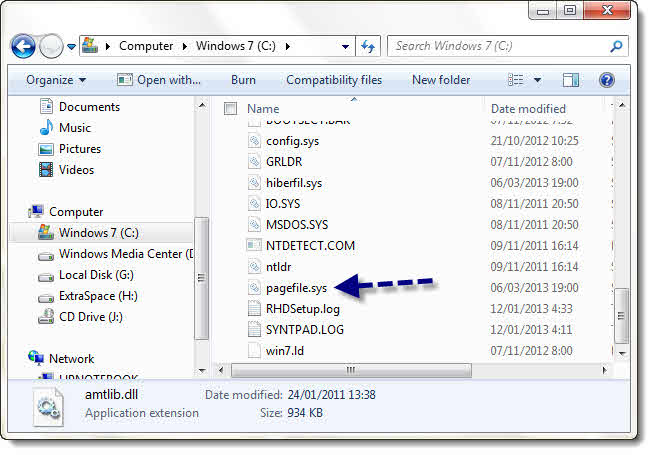Click the horizontal scroll left arrow
653x455 pixels.
221,370
